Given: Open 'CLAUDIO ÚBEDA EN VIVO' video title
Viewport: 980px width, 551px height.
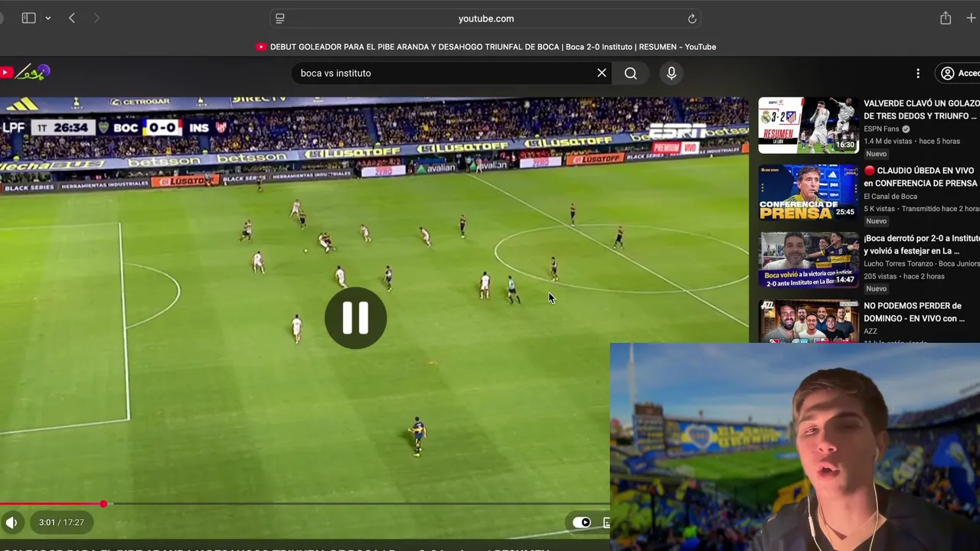Looking at the screenshot, I should pyautogui.click(x=921, y=177).
